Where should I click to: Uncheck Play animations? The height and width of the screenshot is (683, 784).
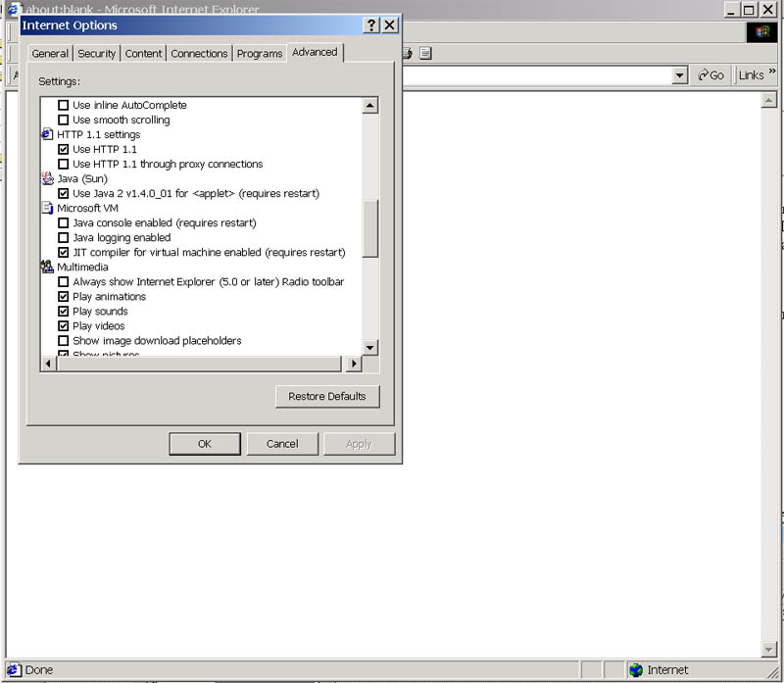[64, 297]
